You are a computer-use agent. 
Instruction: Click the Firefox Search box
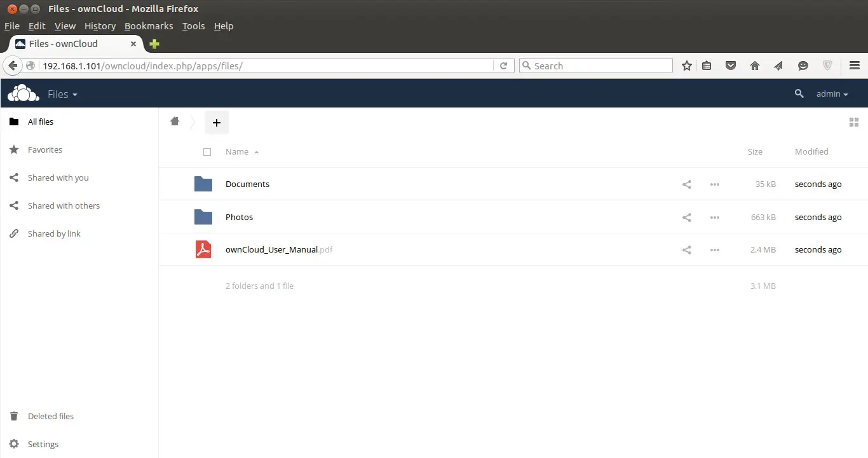click(x=596, y=66)
